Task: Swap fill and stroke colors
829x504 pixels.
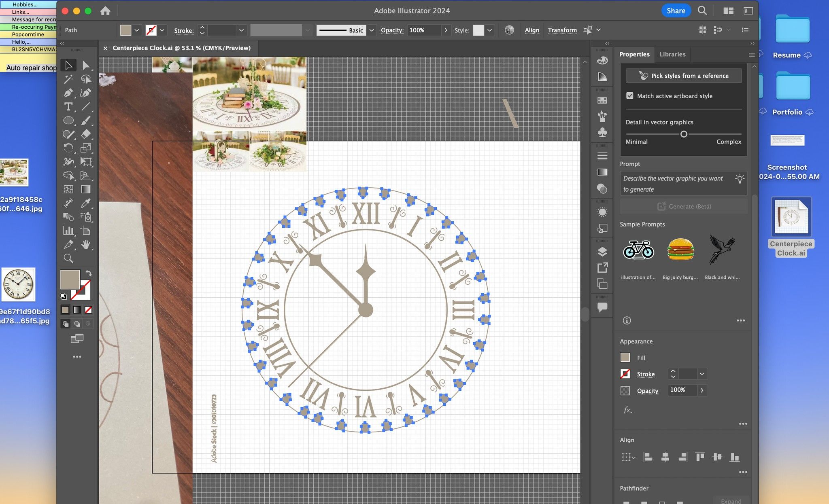Action: point(89,273)
